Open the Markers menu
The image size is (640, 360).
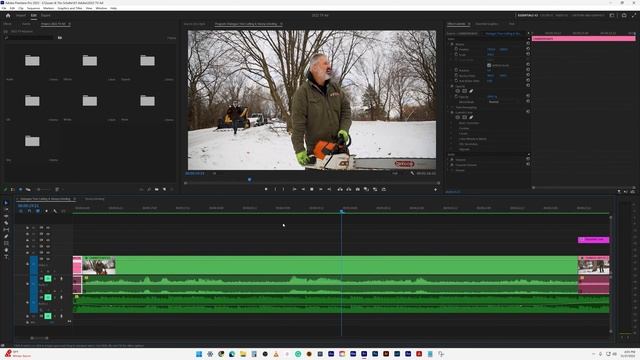[49, 8]
